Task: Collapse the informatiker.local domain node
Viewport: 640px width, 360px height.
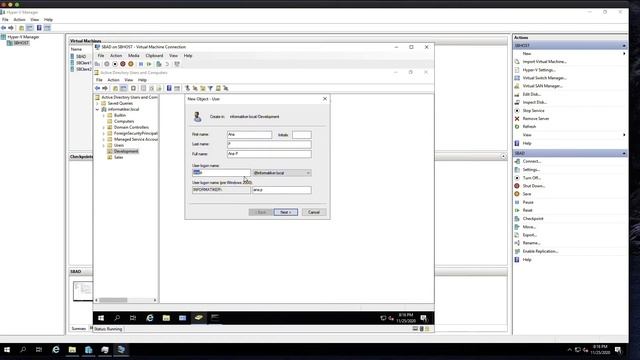Action: [98, 109]
